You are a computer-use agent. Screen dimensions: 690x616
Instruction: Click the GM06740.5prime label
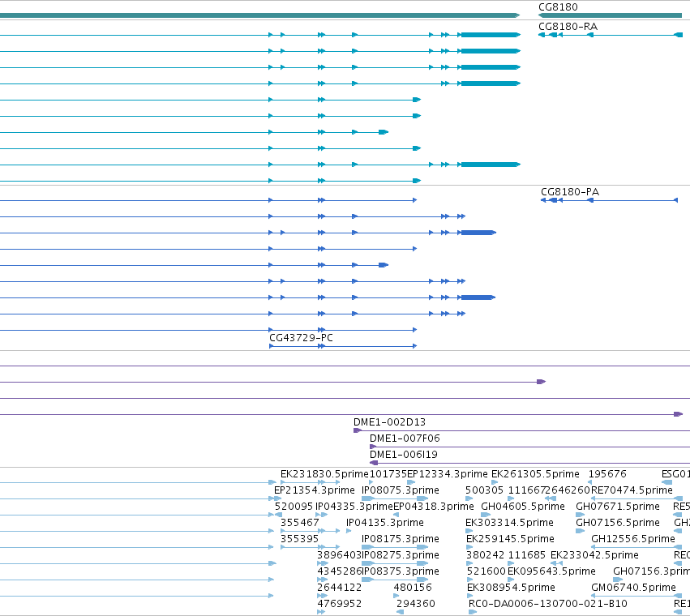[633, 588]
